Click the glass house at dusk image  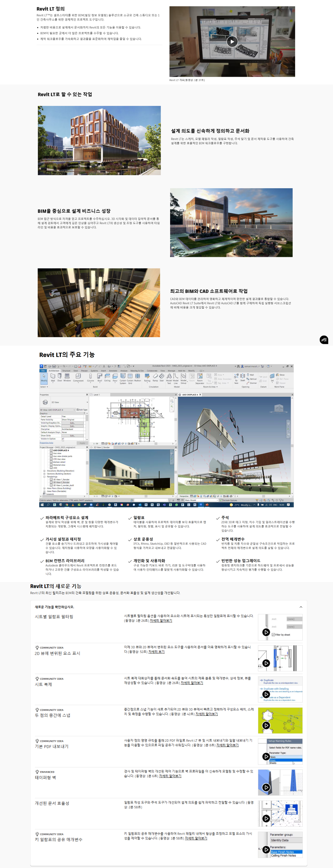coord(231,222)
